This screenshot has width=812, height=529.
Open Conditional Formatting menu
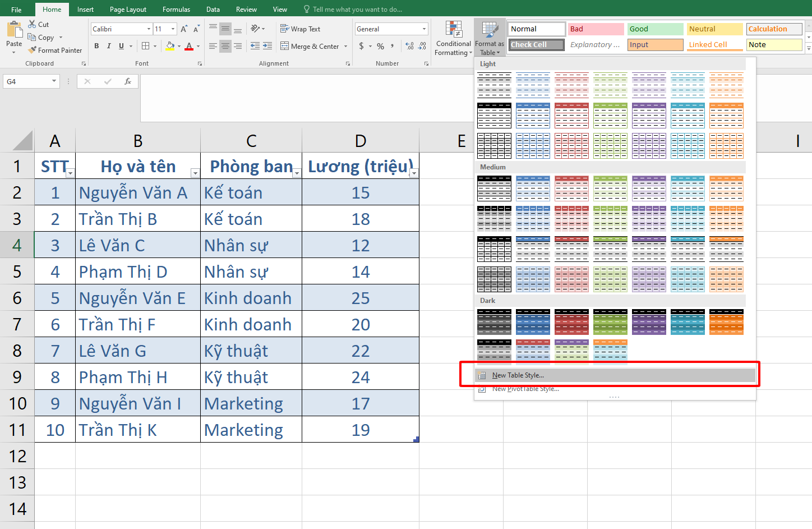453,38
